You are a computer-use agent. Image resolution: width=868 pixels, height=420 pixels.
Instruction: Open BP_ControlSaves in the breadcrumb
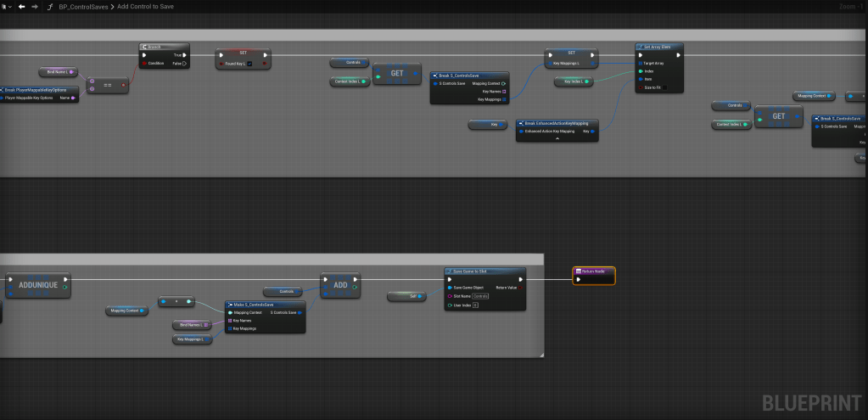[x=82, y=6]
